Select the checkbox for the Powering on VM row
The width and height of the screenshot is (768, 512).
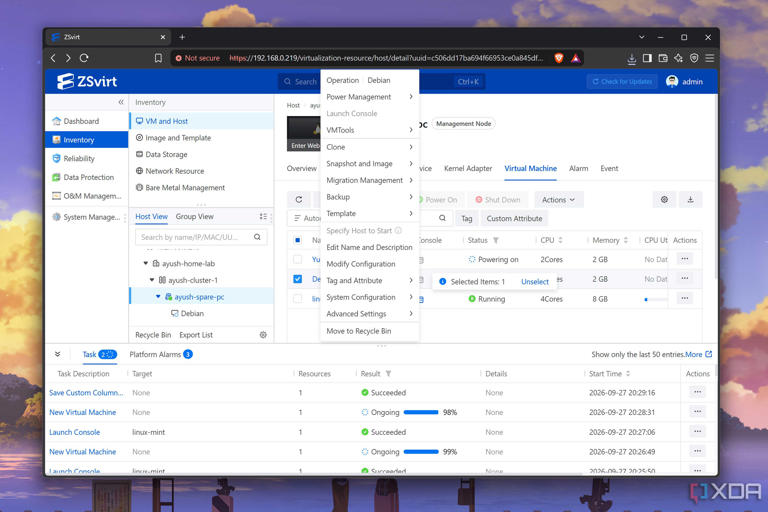[297, 259]
